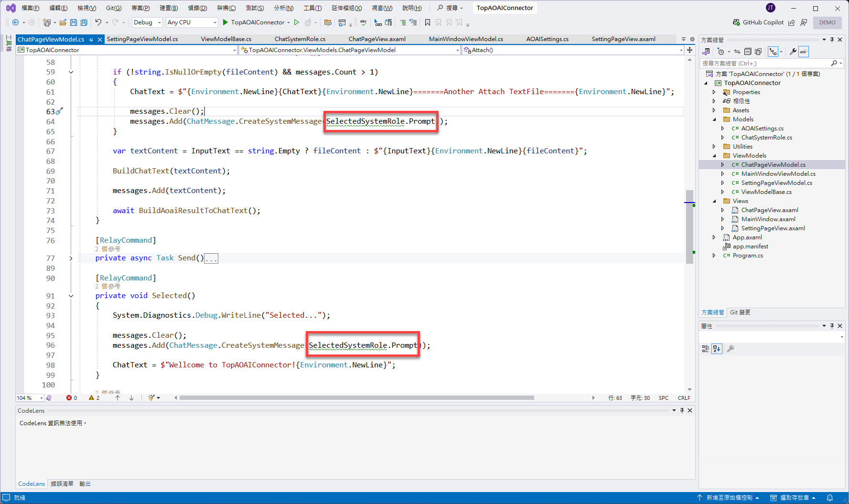Click the horizontal scrollbar of the code editor
The width and height of the screenshot is (849, 504).
coord(356,398)
